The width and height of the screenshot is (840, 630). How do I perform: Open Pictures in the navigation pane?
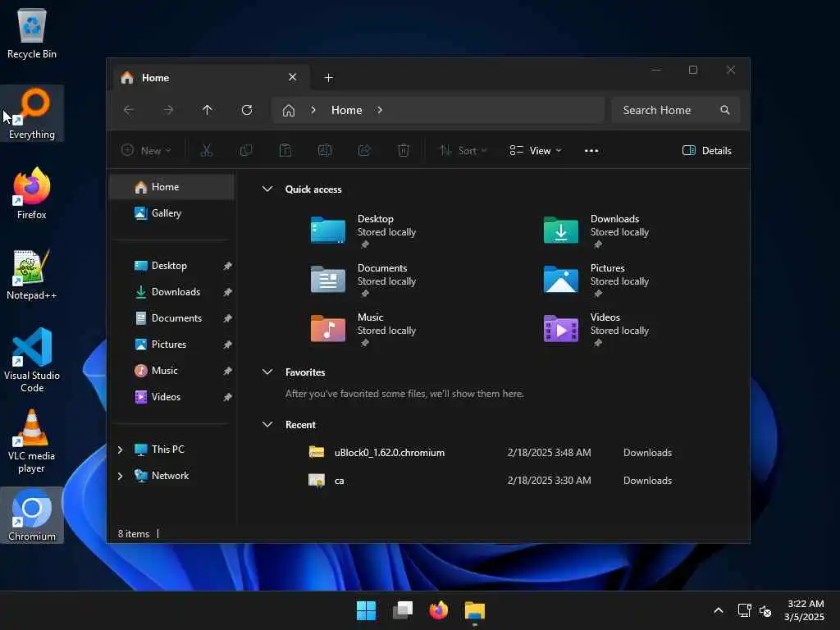(x=171, y=345)
